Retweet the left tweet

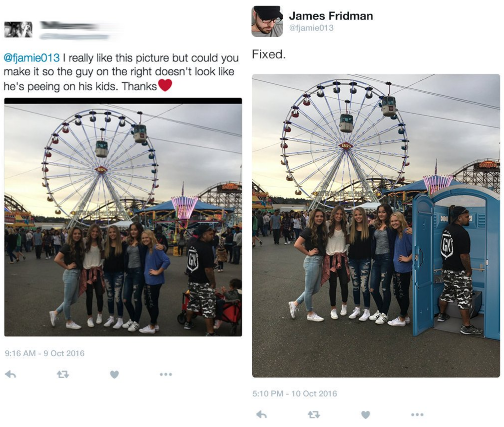(63, 374)
